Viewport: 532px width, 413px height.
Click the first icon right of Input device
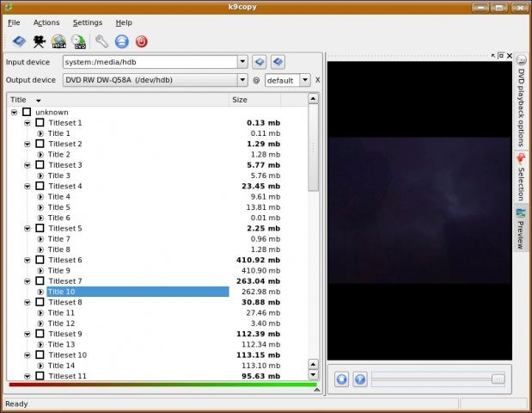coord(260,62)
